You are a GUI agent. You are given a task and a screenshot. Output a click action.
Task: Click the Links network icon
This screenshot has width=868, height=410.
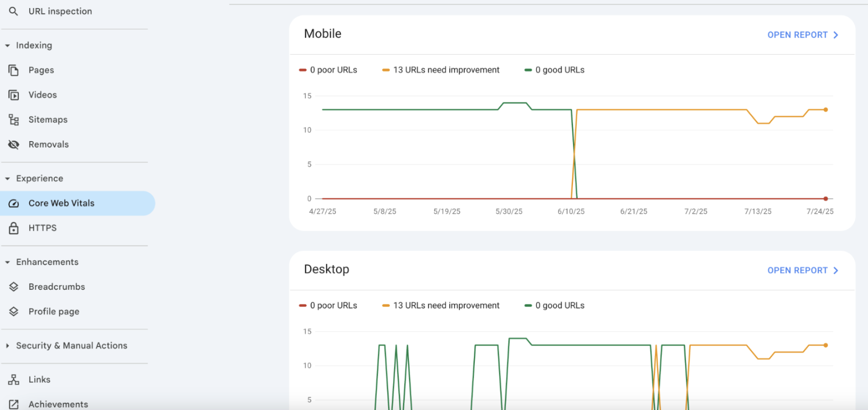[x=14, y=379]
